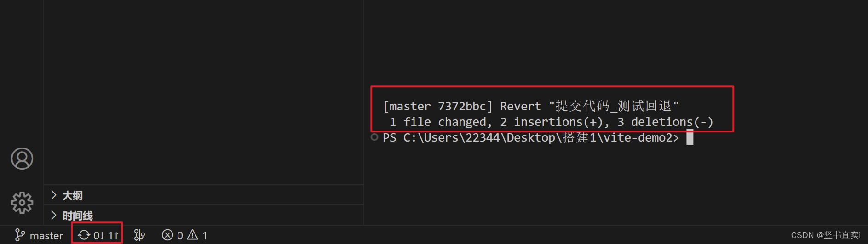Click the warning count number 1
868x244 pixels.
coord(205,236)
